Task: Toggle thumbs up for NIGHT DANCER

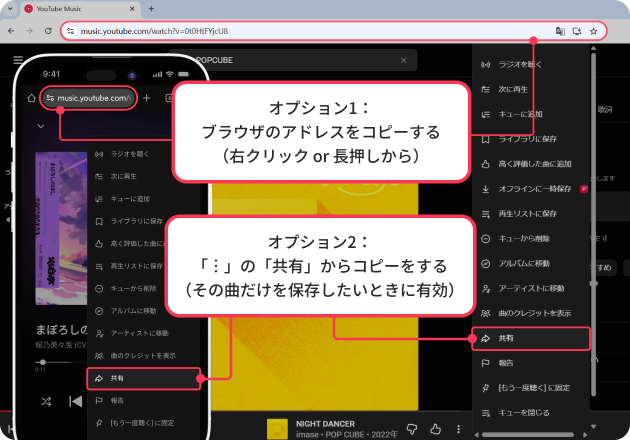Action: tap(435, 429)
